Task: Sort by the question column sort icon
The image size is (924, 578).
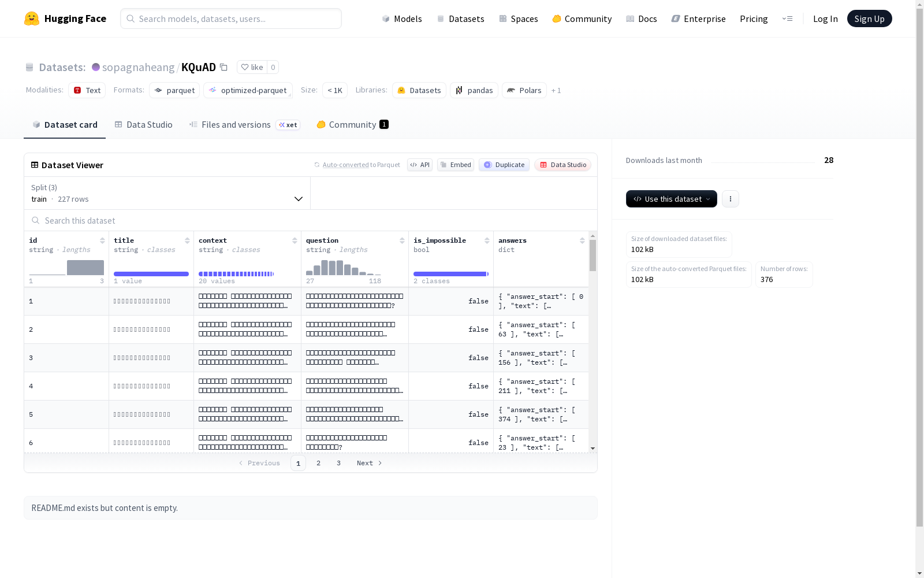Action: click(402, 240)
